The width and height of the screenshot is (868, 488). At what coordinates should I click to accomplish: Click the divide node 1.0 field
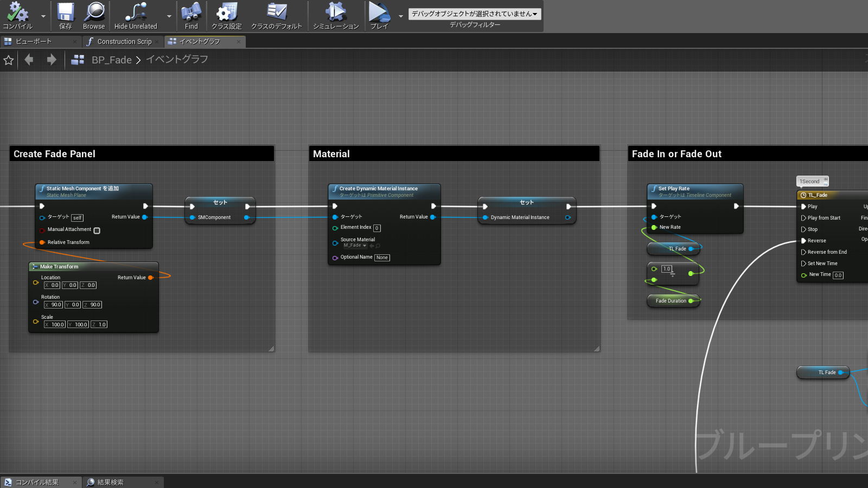tap(667, 269)
